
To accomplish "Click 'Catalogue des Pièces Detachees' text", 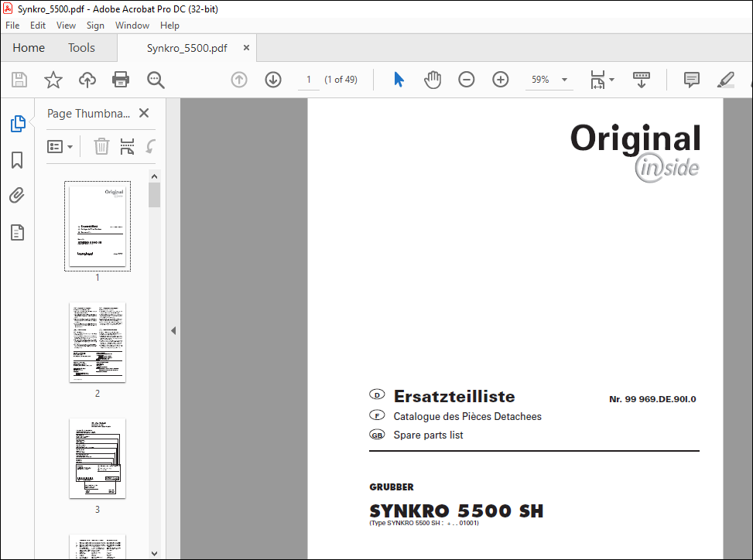I will point(467,417).
